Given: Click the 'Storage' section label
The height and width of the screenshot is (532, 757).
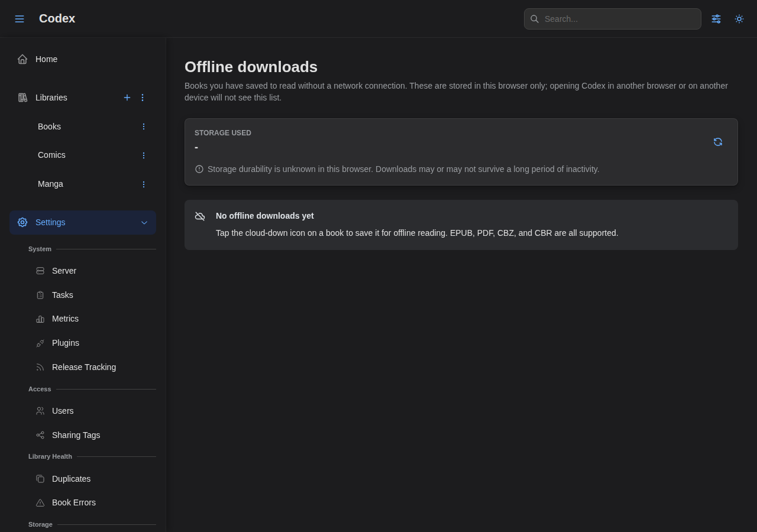Looking at the screenshot, I should click(x=40, y=524).
